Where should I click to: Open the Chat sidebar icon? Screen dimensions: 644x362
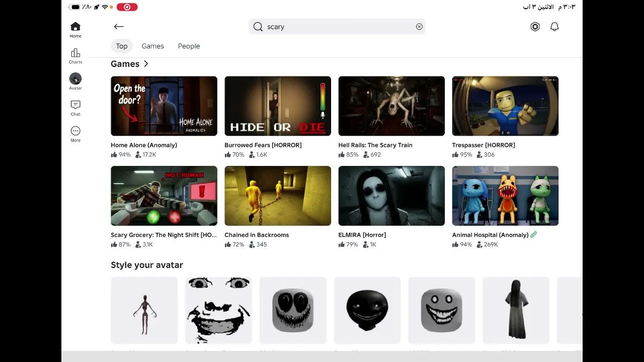coord(75,108)
